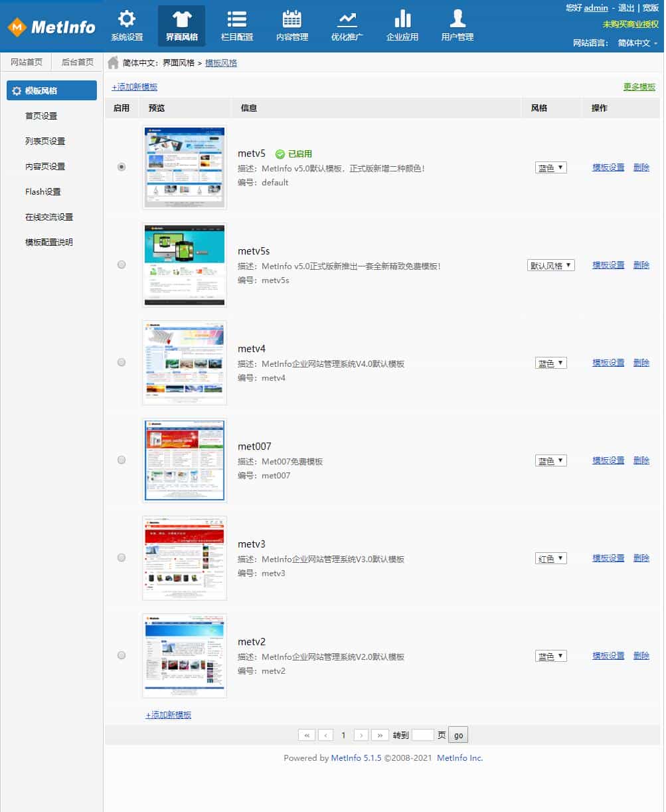Click the 退出 logout link
The image size is (666, 812).
(626, 8)
